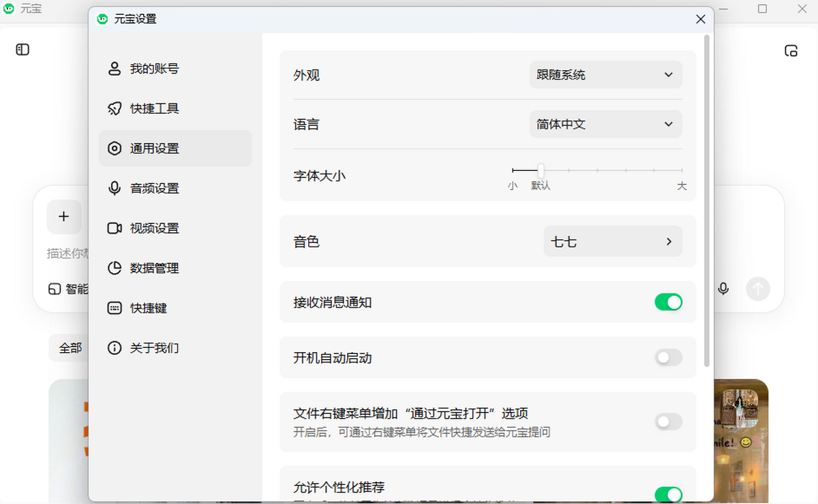Click the 默认 label under font slider
This screenshot has height=504, width=818.
click(x=541, y=185)
